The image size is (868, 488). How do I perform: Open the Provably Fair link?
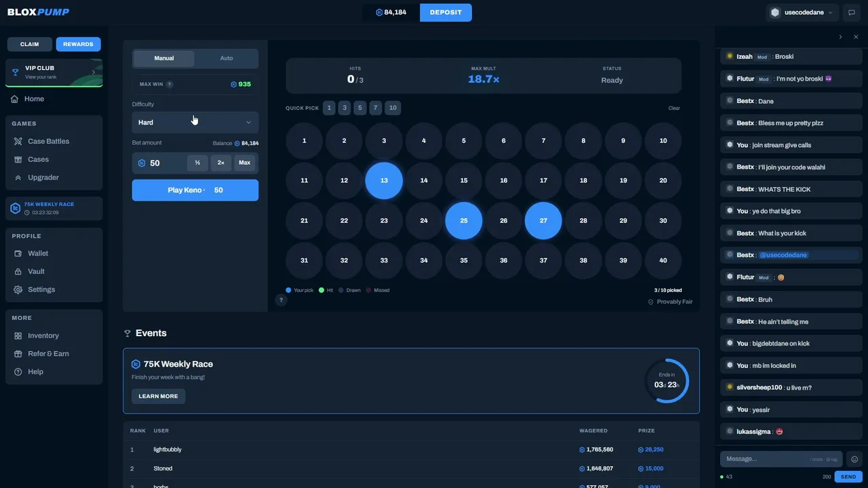click(x=670, y=302)
